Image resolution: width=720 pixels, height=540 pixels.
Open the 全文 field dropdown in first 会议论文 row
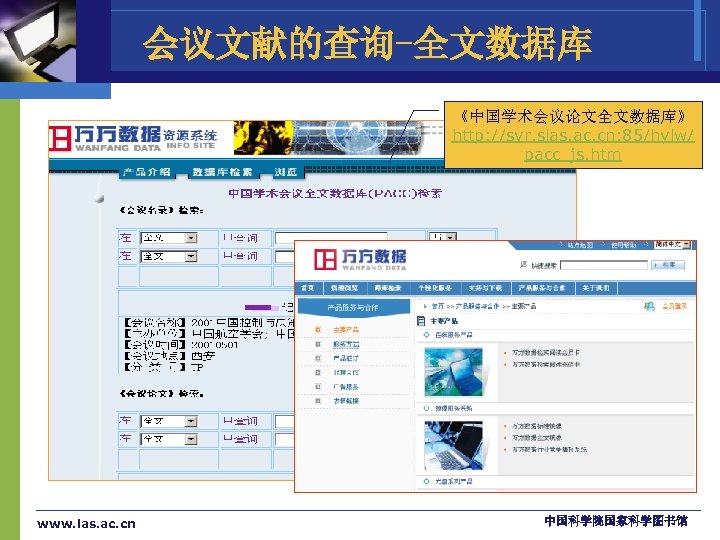click(191, 421)
